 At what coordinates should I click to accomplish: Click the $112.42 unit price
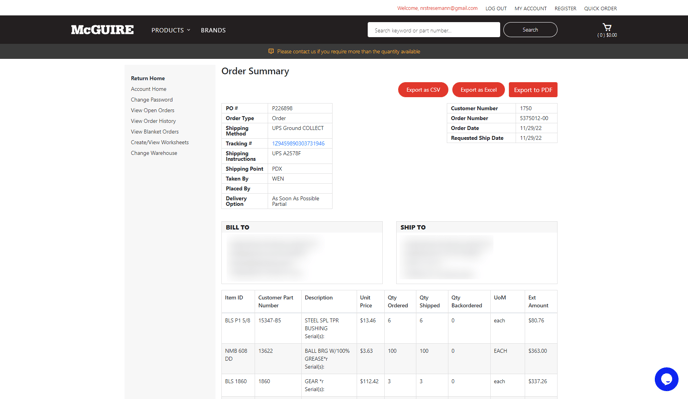point(369,381)
